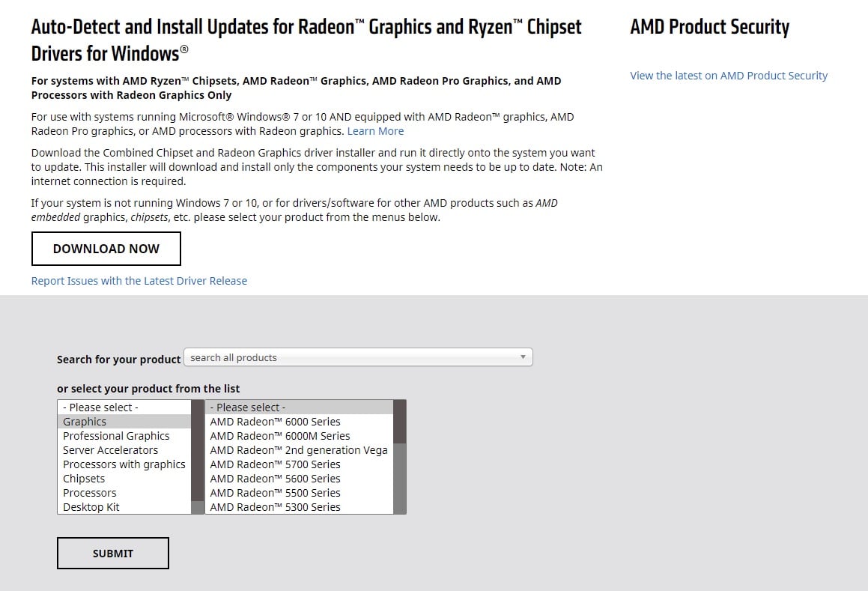Choose Processors with graphics category

(124, 464)
